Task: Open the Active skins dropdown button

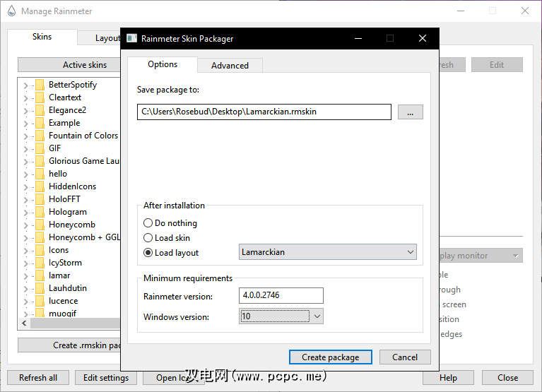Action: click(x=69, y=64)
